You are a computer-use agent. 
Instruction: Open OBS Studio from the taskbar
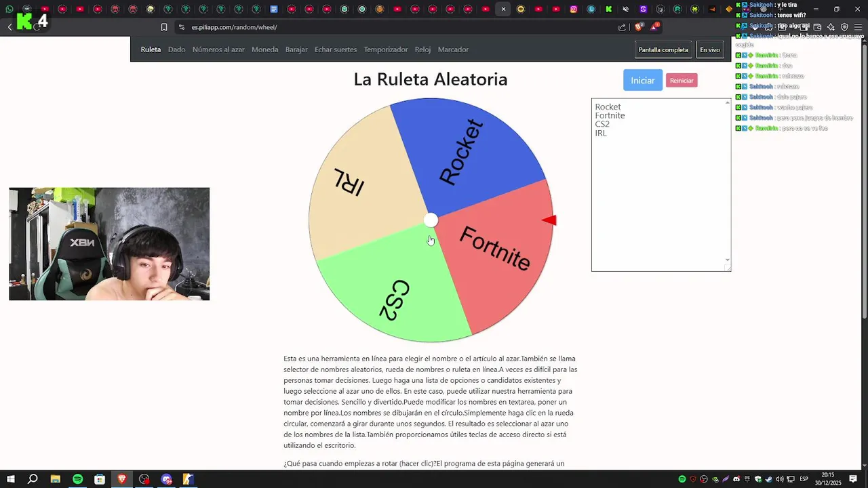[144, 479]
